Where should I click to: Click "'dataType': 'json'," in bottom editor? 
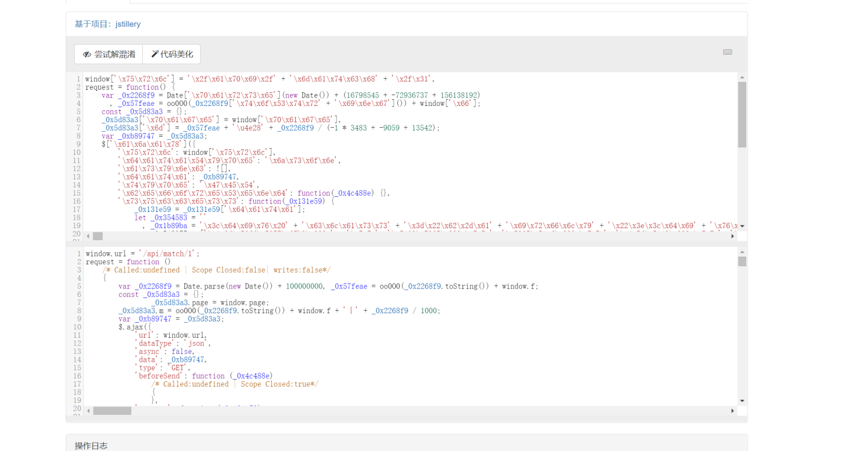[173, 343]
